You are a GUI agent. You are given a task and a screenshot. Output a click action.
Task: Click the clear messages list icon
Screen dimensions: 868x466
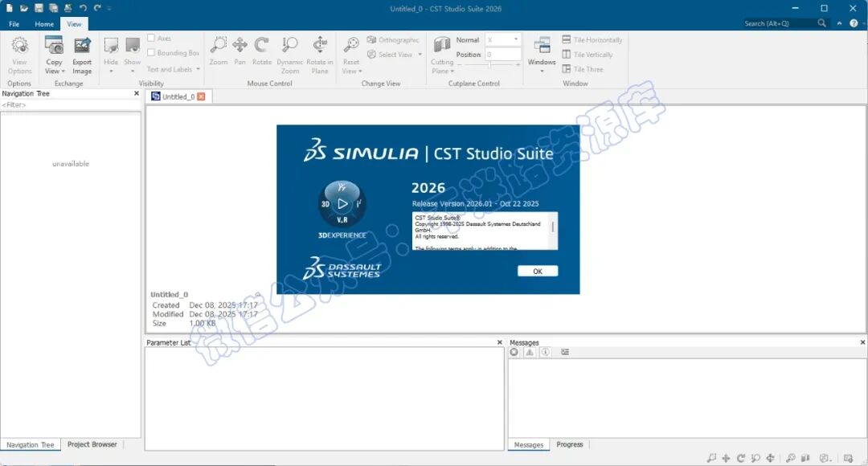pyautogui.click(x=565, y=352)
